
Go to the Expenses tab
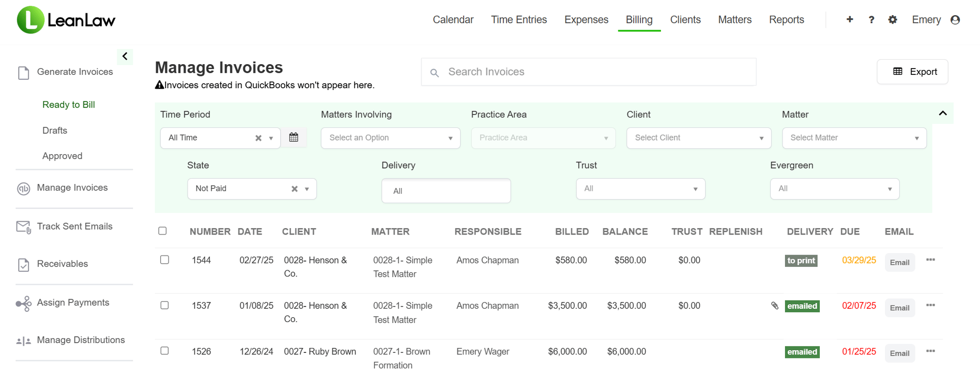coord(587,20)
